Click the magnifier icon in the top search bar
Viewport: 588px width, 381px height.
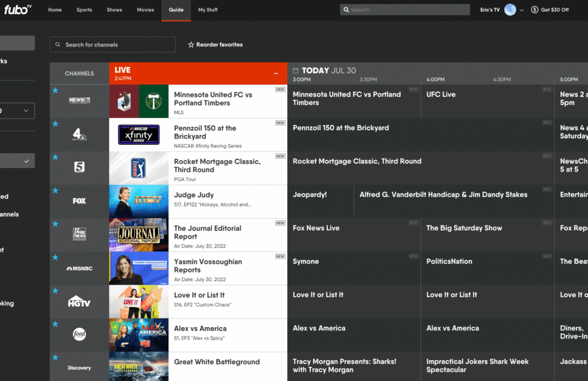(346, 9)
